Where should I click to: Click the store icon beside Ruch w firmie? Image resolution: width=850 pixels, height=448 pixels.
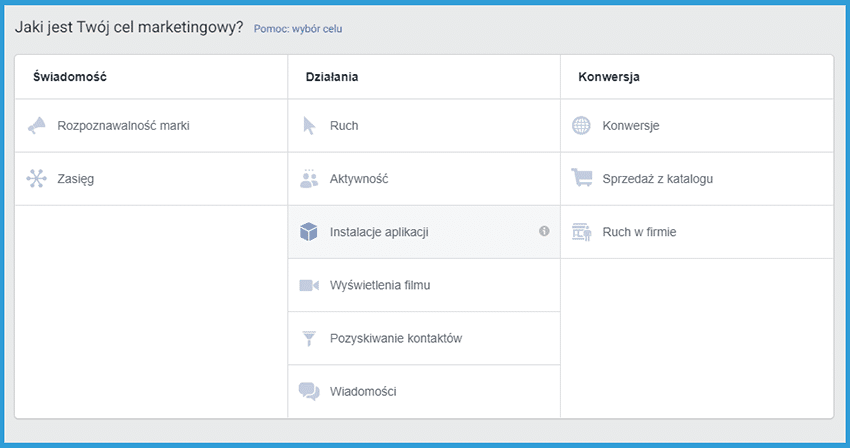pyautogui.click(x=582, y=232)
